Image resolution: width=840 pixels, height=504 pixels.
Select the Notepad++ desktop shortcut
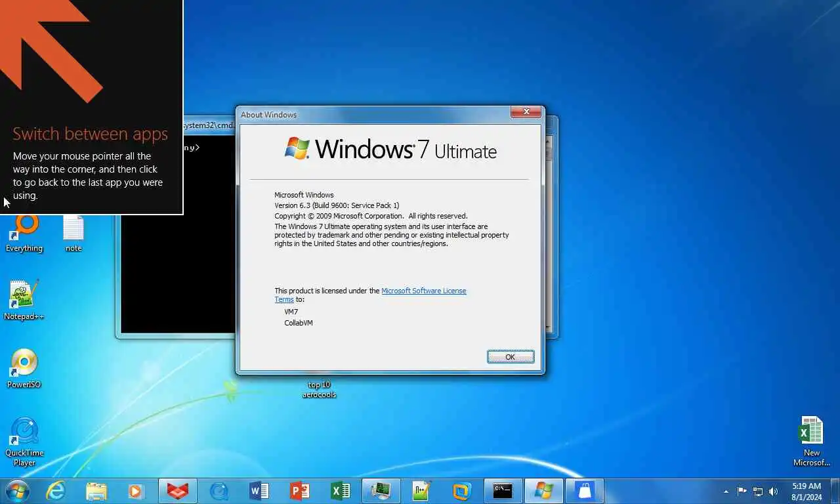24,301
